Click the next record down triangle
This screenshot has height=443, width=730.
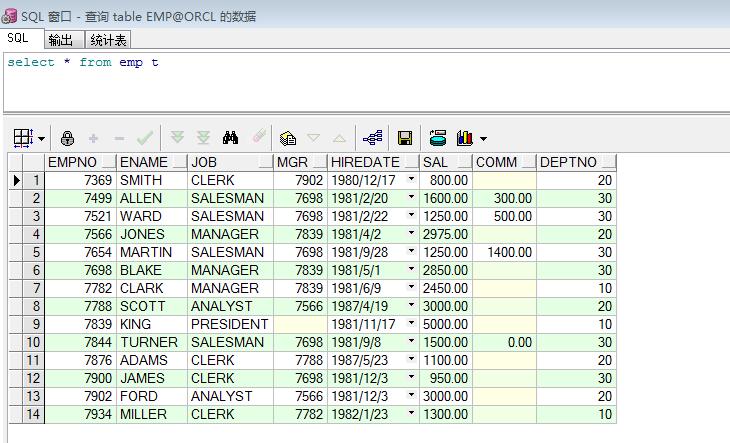coord(313,138)
